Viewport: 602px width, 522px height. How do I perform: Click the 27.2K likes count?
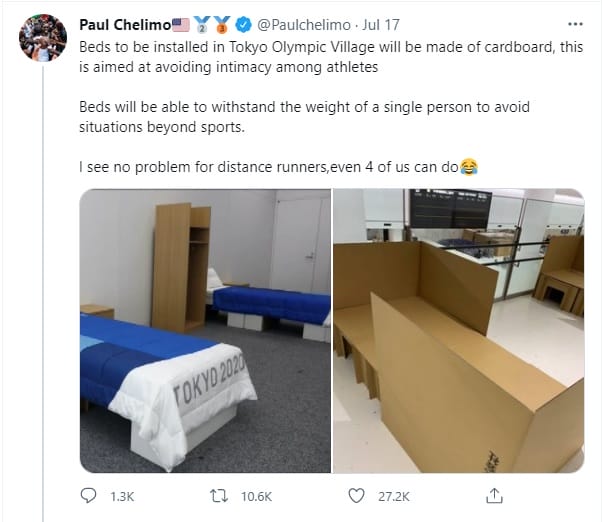[390, 496]
